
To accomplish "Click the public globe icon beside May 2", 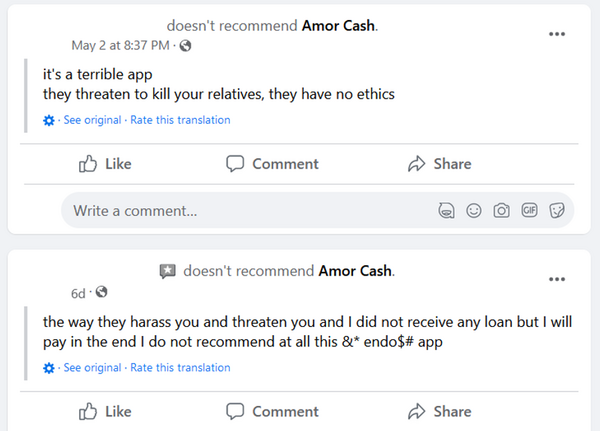I will [x=185, y=45].
